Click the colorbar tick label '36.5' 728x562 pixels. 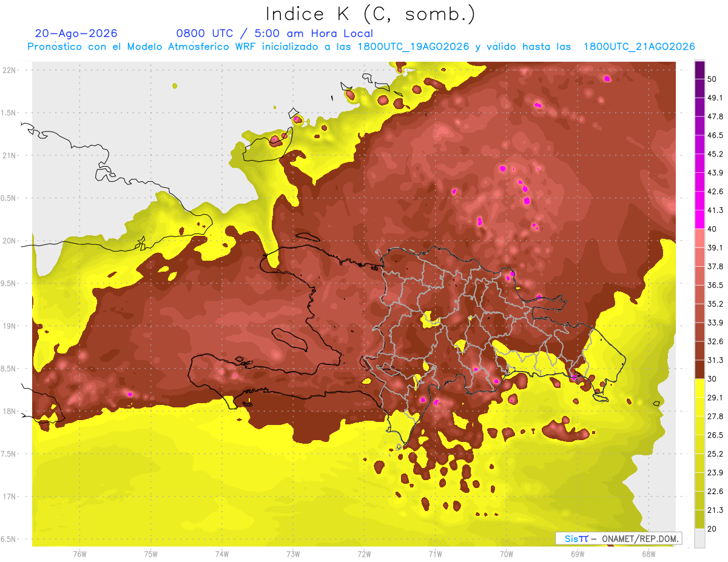(x=715, y=285)
